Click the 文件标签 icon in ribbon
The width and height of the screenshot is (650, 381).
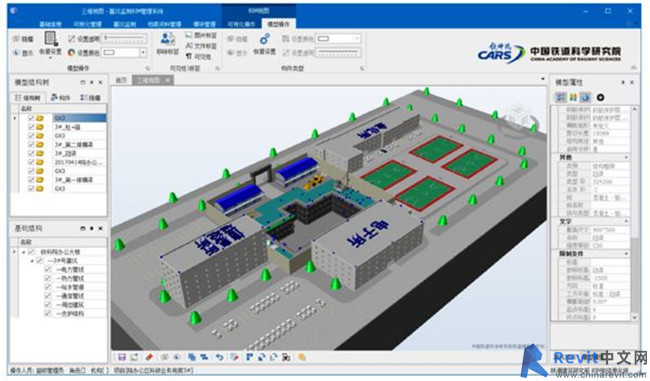[189, 46]
